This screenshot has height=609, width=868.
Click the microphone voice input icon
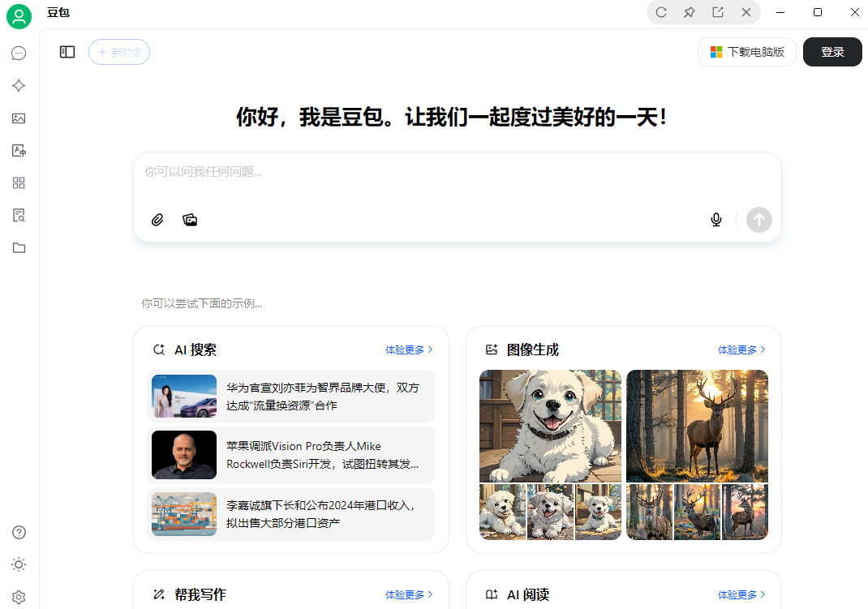click(715, 220)
